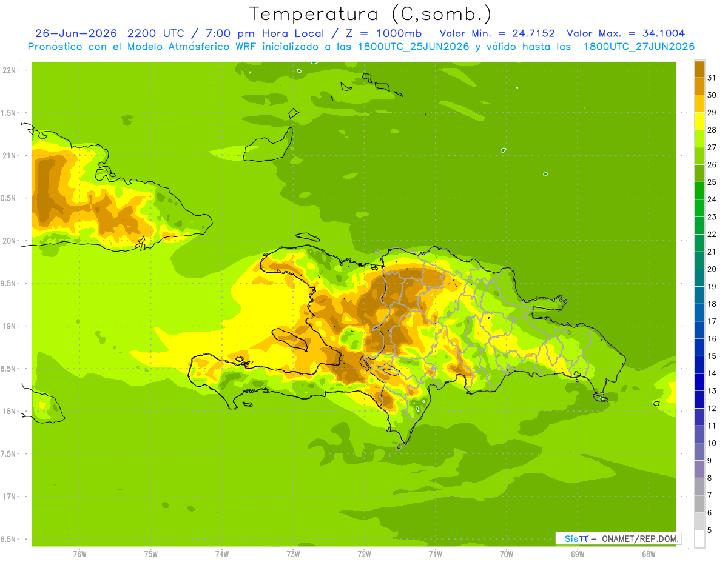
Task: Click the latitude label "18N"
Action: (10, 411)
